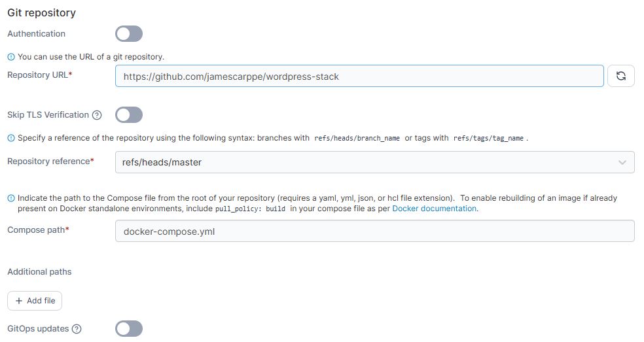Click chevron arrow in refs/heads/master selector
Viewport: 644px width, 342px height.
click(622, 162)
